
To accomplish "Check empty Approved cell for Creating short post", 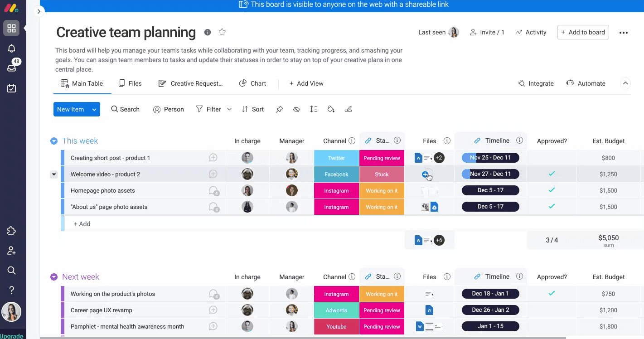I will pos(552,158).
